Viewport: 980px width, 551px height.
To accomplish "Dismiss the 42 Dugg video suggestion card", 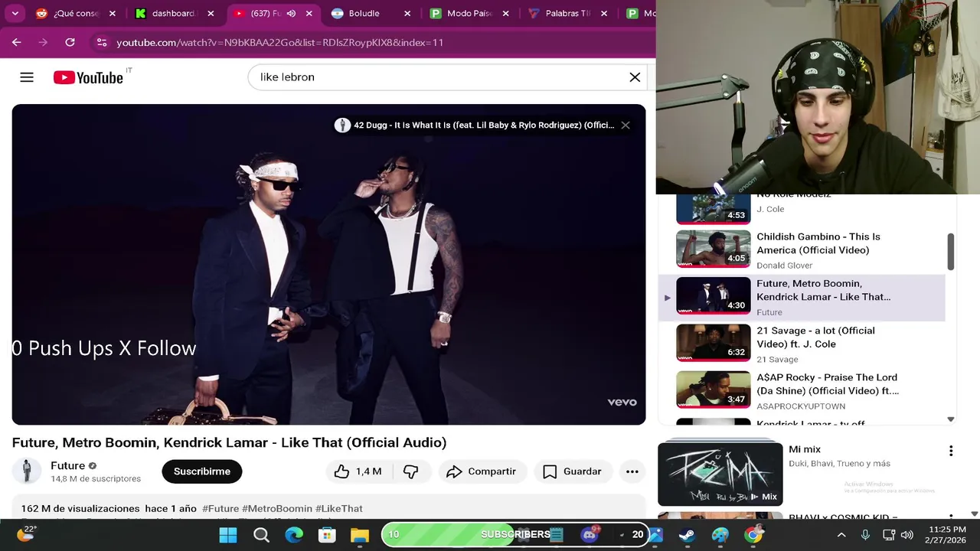I will pos(626,126).
